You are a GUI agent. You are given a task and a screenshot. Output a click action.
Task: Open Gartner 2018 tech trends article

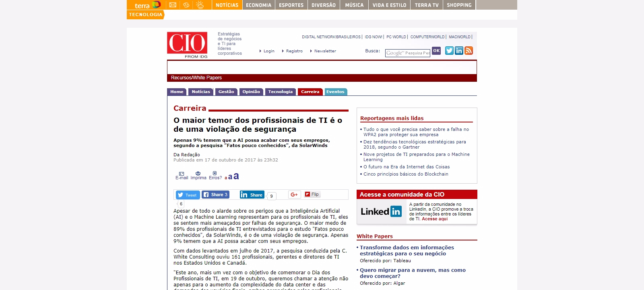coord(415,145)
